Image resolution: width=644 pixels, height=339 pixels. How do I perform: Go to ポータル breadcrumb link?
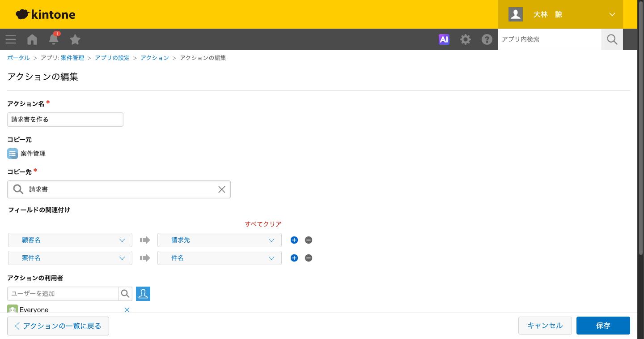click(x=18, y=58)
